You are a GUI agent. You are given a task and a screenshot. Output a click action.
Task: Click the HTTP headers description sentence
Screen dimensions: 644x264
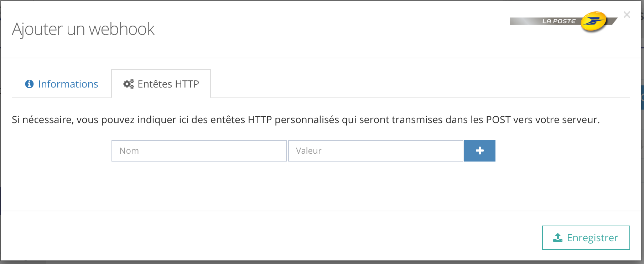[x=306, y=120]
